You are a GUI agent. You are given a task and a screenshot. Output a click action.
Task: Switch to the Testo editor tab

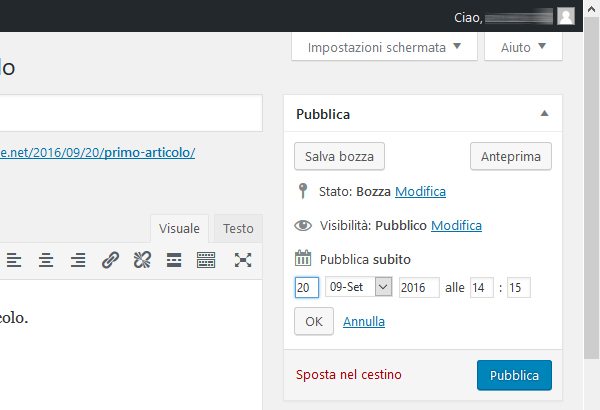(x=238, y=228)
